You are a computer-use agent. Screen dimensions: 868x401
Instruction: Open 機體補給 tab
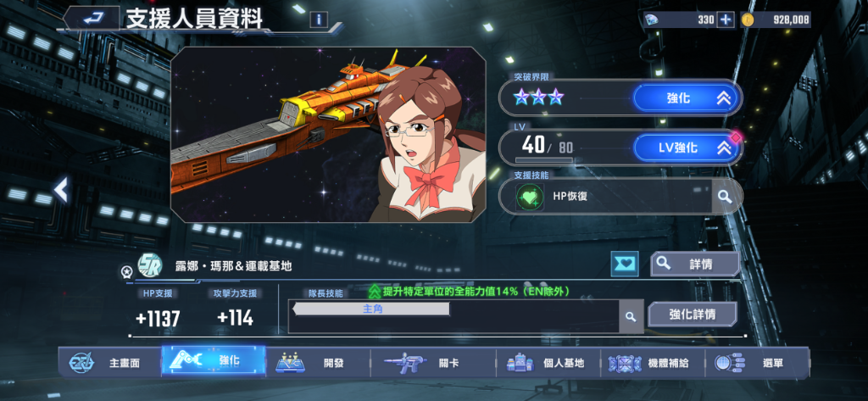click(x=653, y=363)
